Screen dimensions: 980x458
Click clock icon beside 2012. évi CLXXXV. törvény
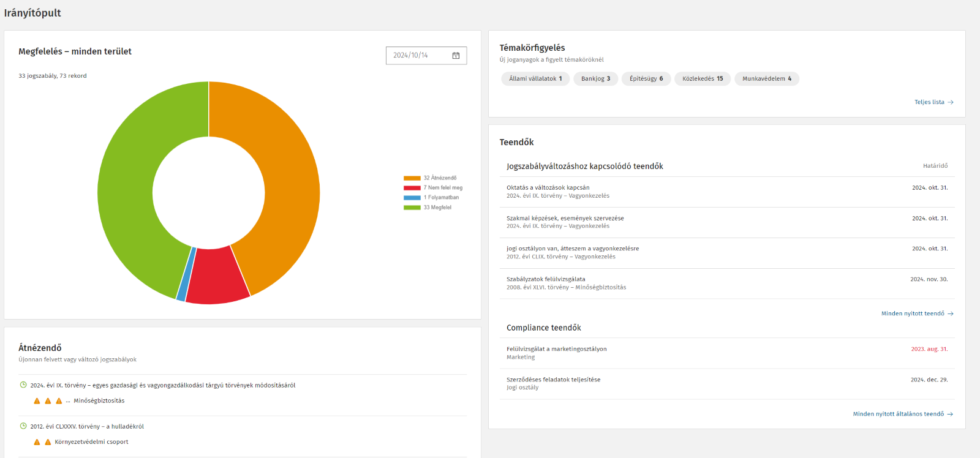23,426
